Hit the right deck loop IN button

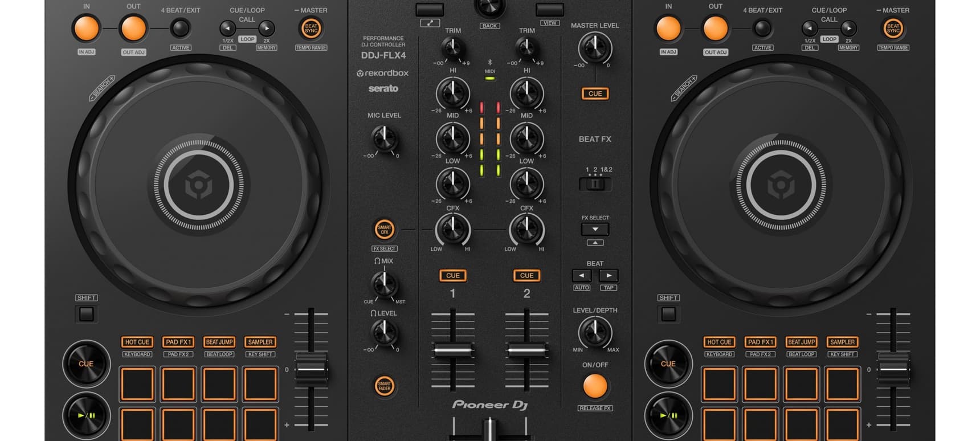(x=668, y=28)
